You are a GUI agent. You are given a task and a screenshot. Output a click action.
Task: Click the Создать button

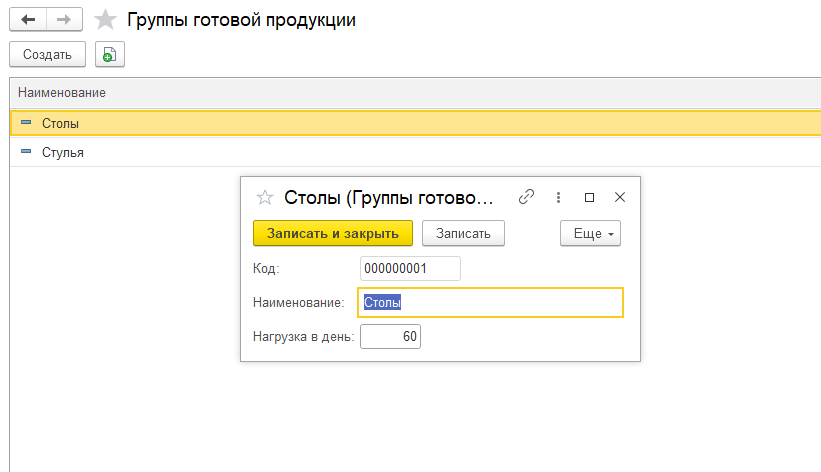point(47,54)
